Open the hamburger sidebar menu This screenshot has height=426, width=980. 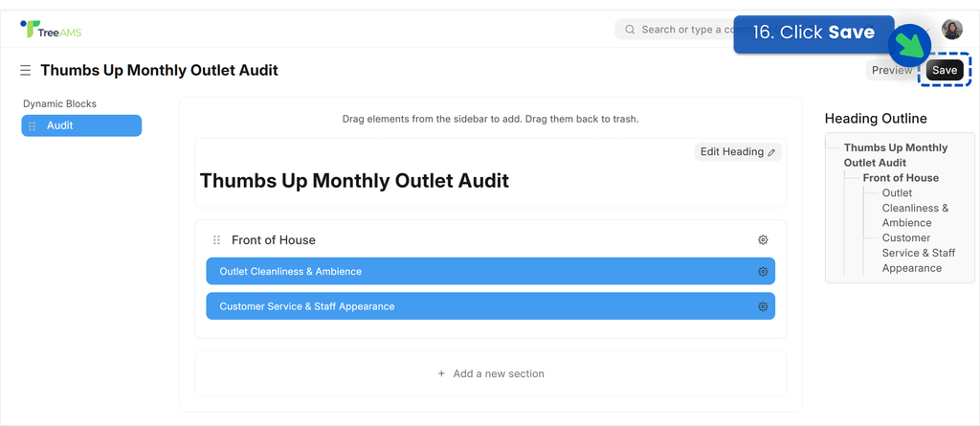coord(26,70)
